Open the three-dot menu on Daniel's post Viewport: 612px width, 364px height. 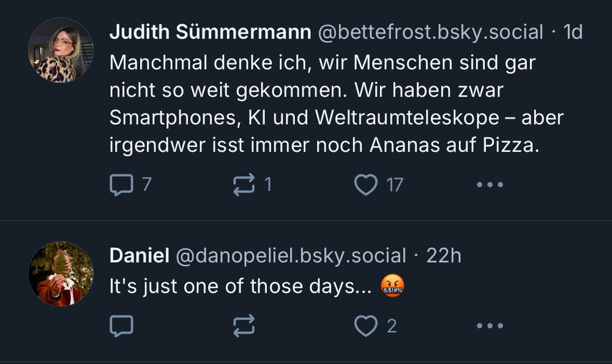pyautogui.click(x=490, y=326)
